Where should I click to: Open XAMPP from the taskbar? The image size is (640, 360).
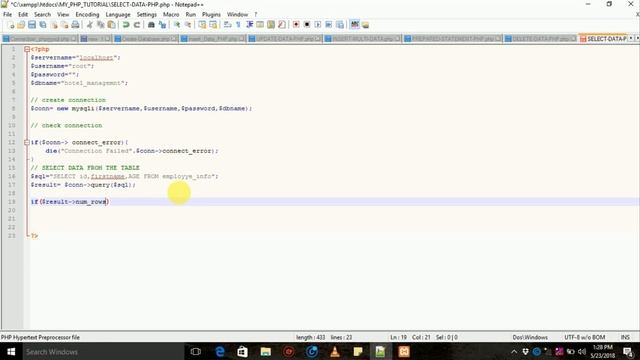coord(404,351)
